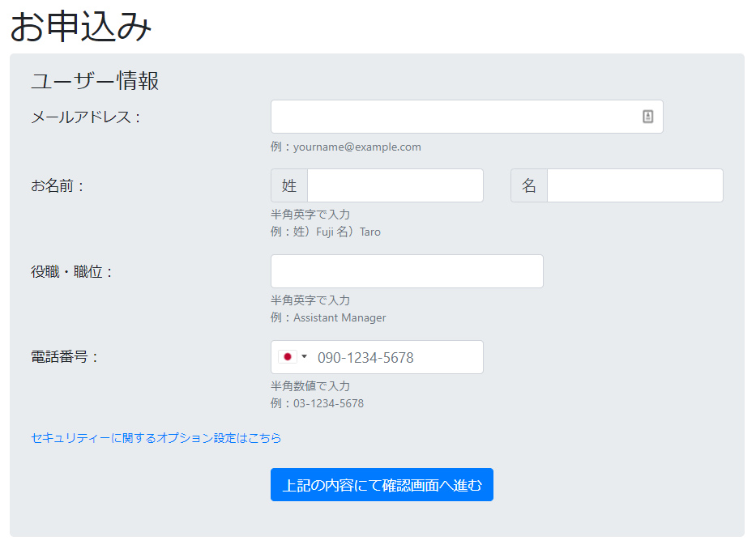
Task: Click the 姓 last name input field
Action: click(x=395, y=185)
